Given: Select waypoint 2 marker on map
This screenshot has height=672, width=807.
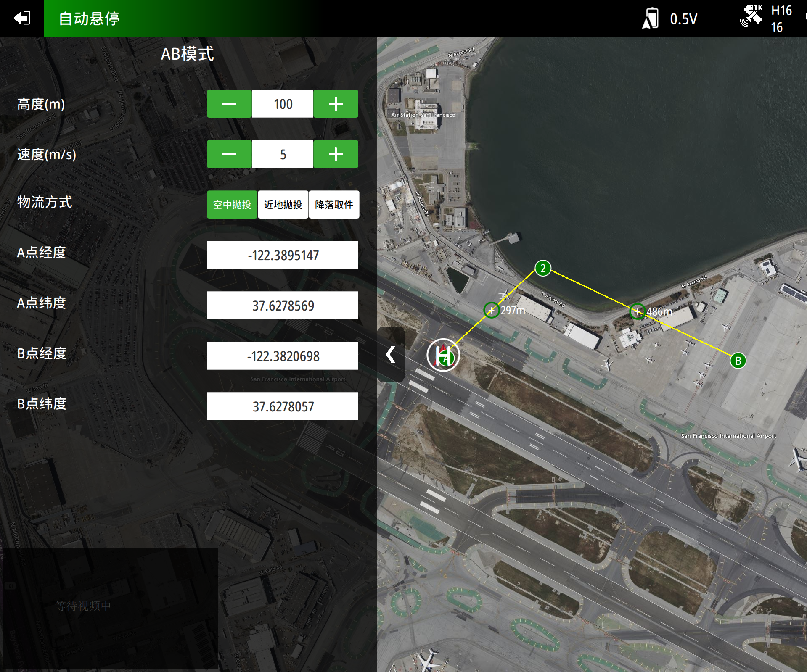Looking at the screenshot, I should click(x=543, y=268).
